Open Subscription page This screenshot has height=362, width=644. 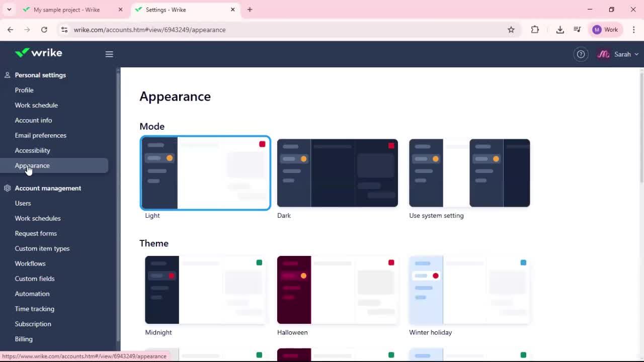coord(33,324)
